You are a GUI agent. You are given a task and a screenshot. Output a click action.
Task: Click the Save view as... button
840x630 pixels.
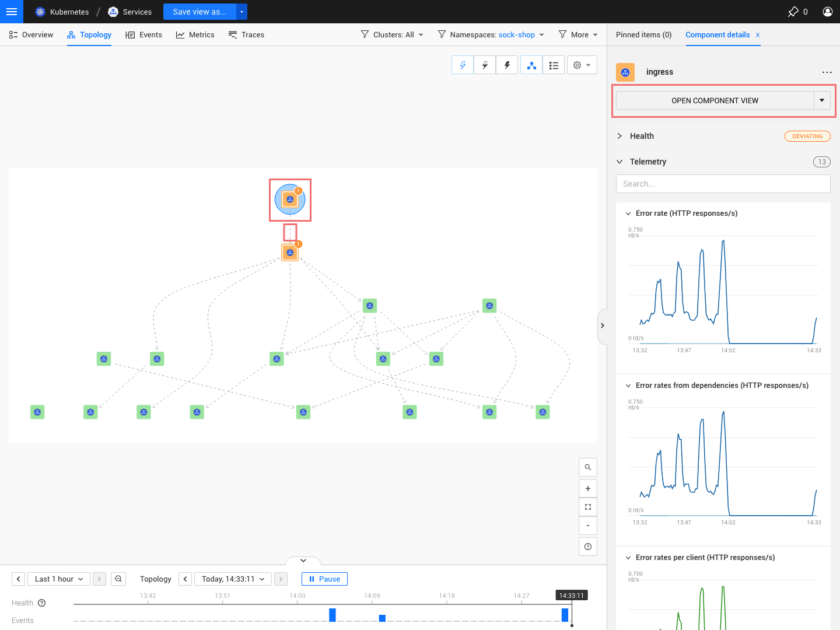pos(199,11)
